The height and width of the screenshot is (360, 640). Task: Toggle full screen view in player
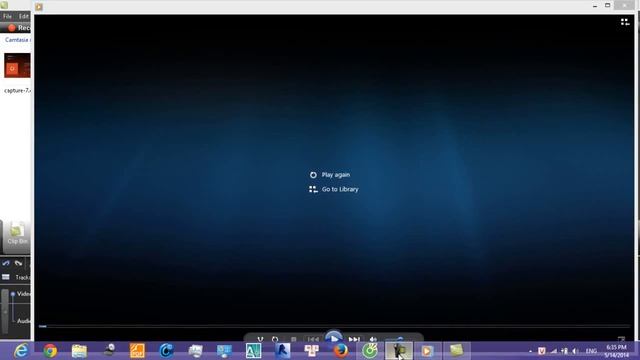point(621,339)
